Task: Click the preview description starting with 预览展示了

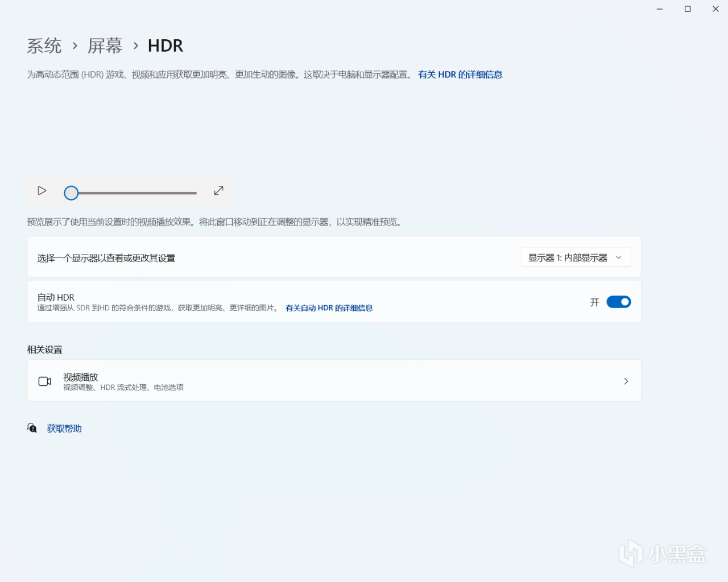Action: coord(216,222)
